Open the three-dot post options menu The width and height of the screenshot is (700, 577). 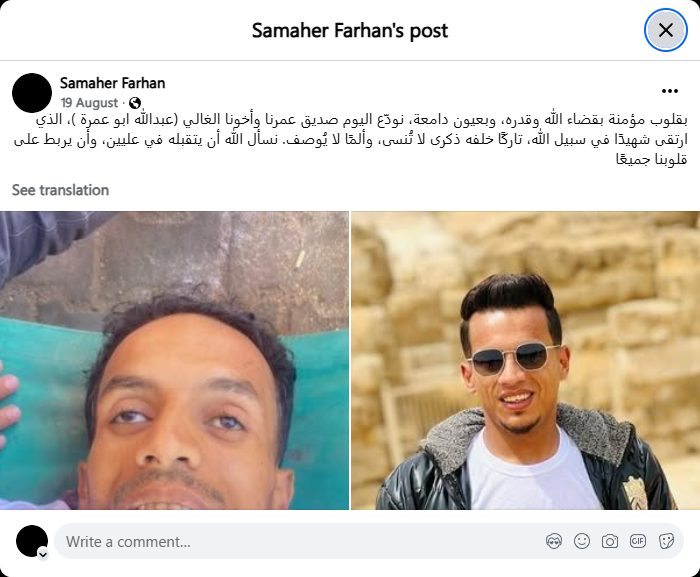coord(670,91)
